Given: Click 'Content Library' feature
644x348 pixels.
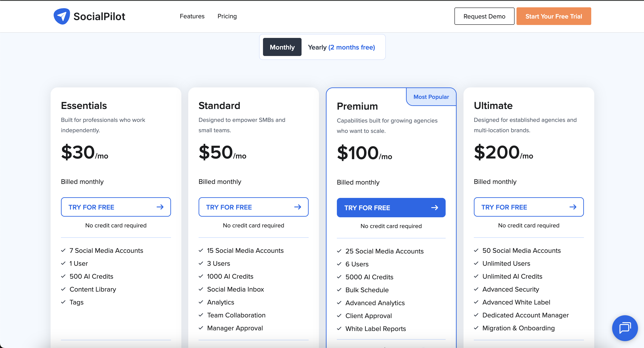Looking at the screenshot, I should 93,289.
